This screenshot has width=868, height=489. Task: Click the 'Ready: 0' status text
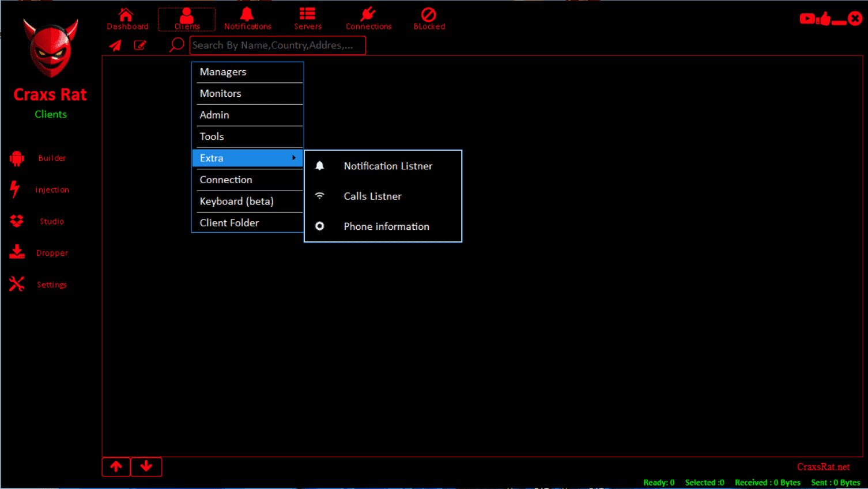pyautogui.click(x=659, y=483)
